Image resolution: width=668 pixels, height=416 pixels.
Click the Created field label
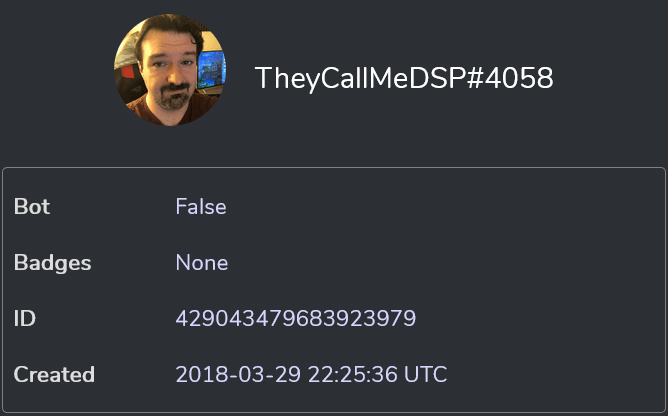(x=54, y=375)
